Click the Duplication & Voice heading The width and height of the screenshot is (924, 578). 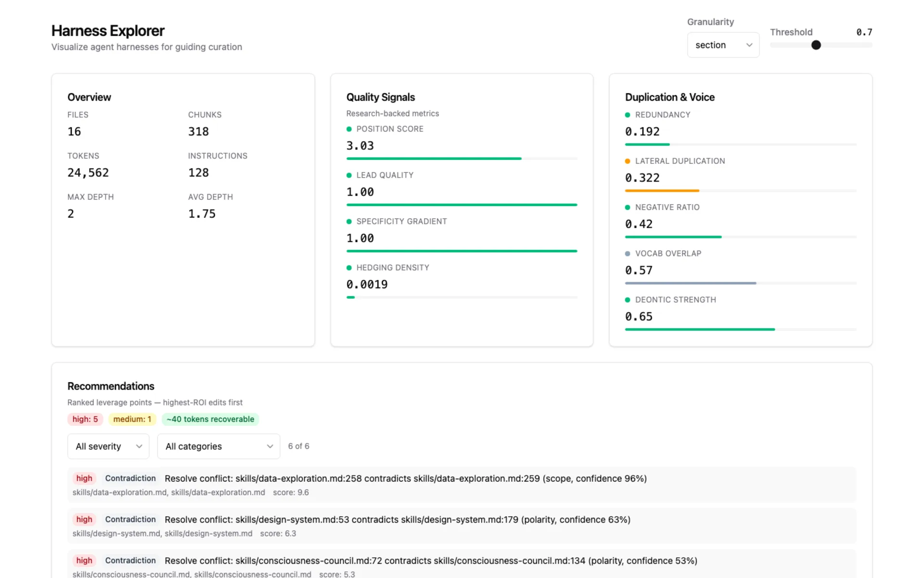pyautogui.click(x=670, y=97)
